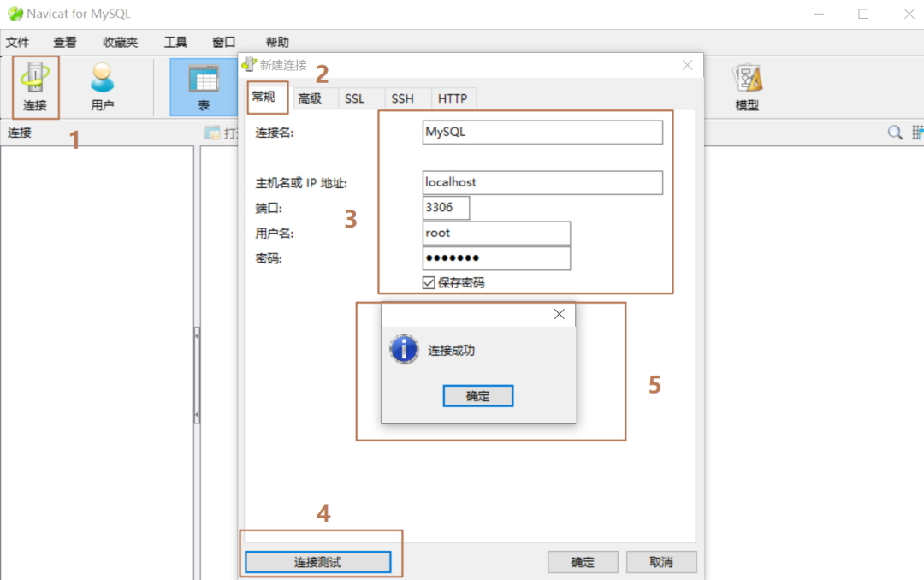Click 确定 at bottom of 新建连接 dialog

coord(583,562)
